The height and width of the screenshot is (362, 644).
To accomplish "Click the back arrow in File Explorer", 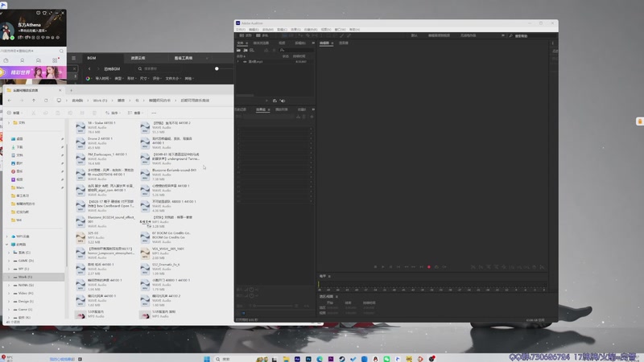I will click(10, 100).
